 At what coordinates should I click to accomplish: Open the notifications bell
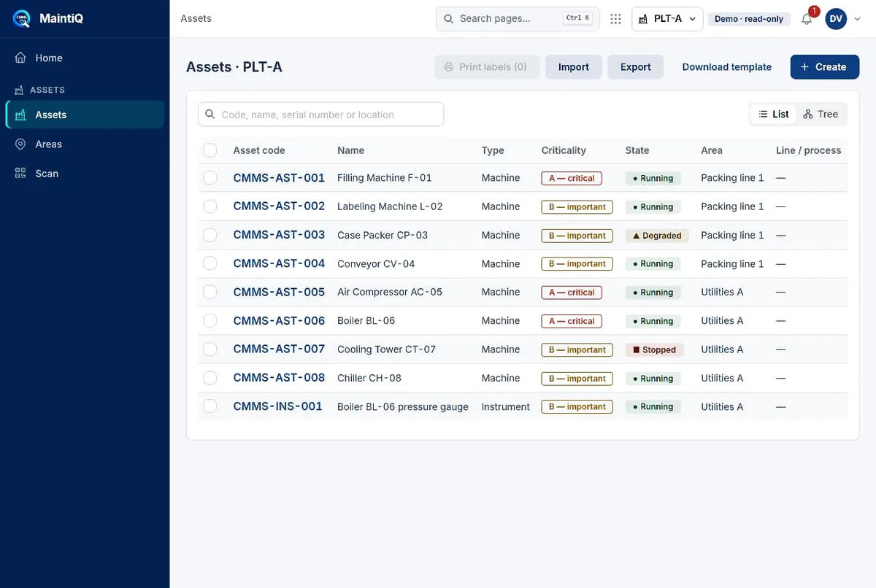coord(807,19)
